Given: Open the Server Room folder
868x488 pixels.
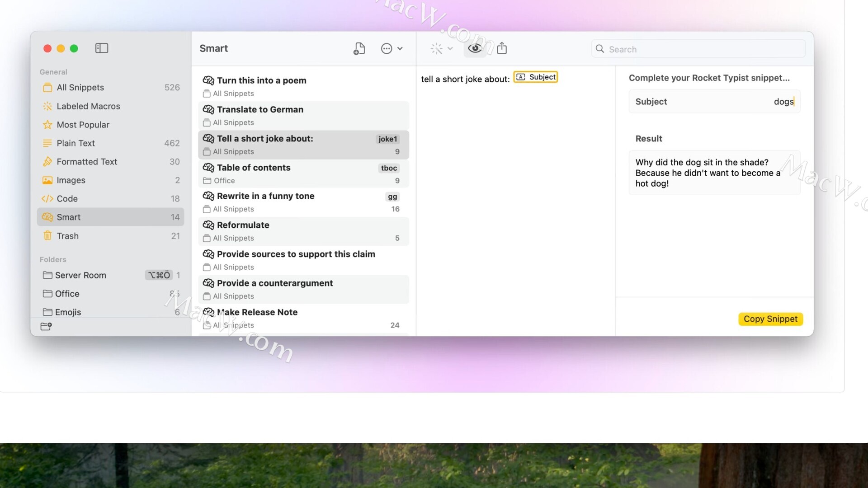Looking at the screenshot, I should click(x=110, y=275).
